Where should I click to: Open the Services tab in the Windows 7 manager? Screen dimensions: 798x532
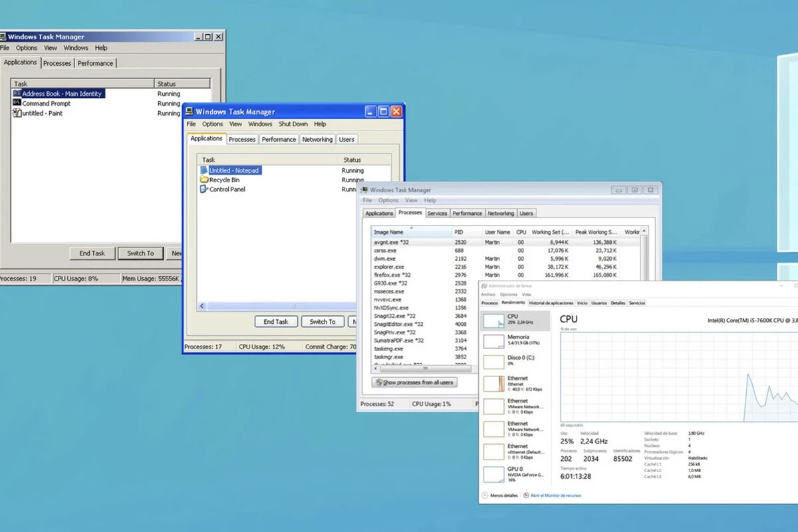point(437,213)
